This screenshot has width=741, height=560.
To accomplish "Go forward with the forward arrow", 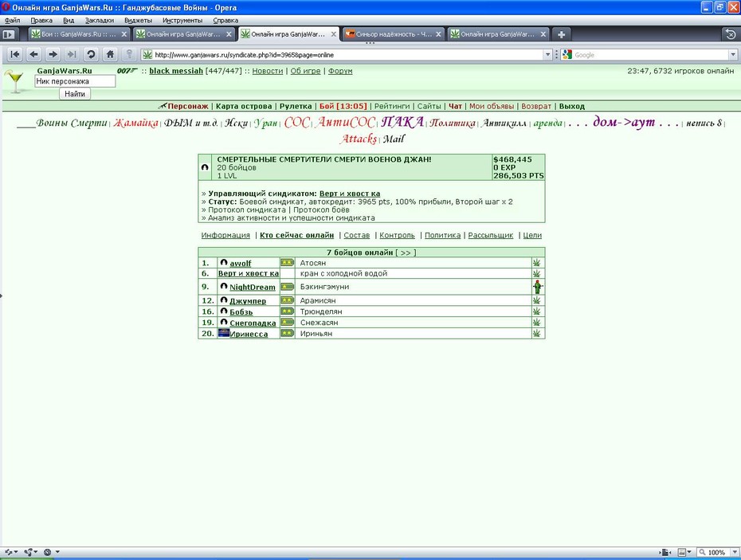I will 53,54.
